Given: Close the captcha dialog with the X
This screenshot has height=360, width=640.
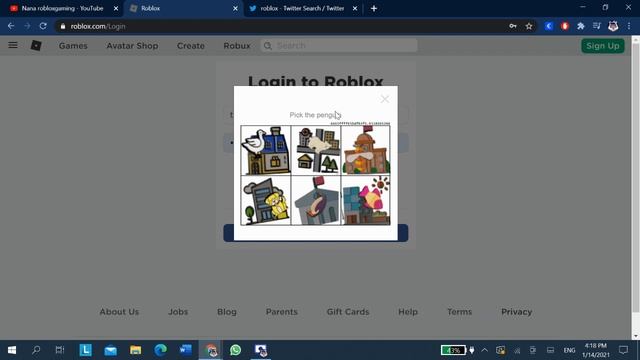Looking at the screenshot, I should point(384,99).
